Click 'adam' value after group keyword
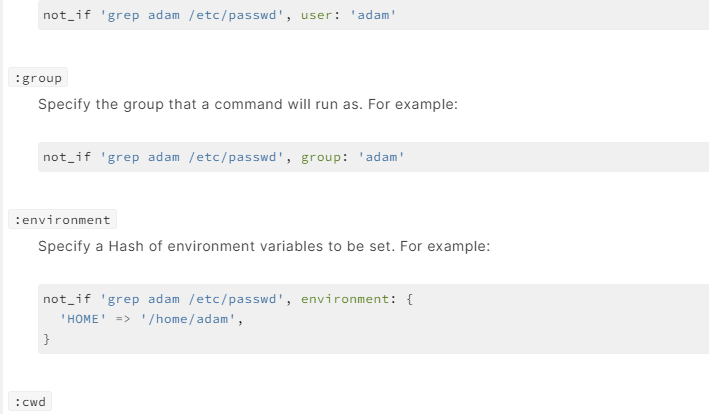709x414 pixels. click(381, 157)
